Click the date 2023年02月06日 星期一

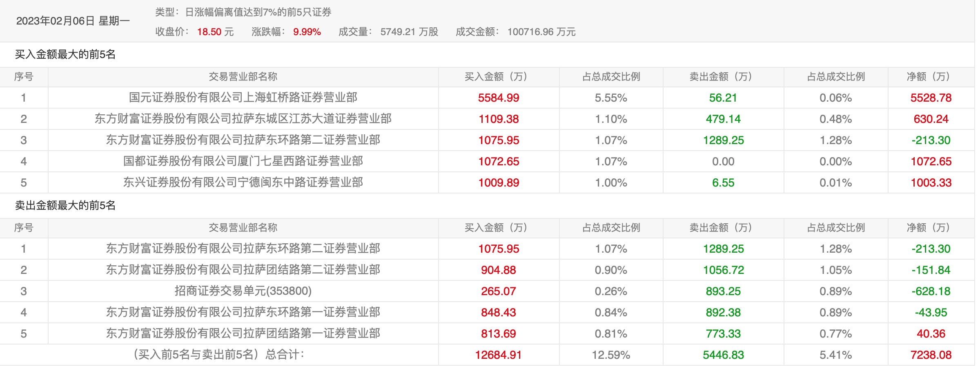click(x=73, y=21)
